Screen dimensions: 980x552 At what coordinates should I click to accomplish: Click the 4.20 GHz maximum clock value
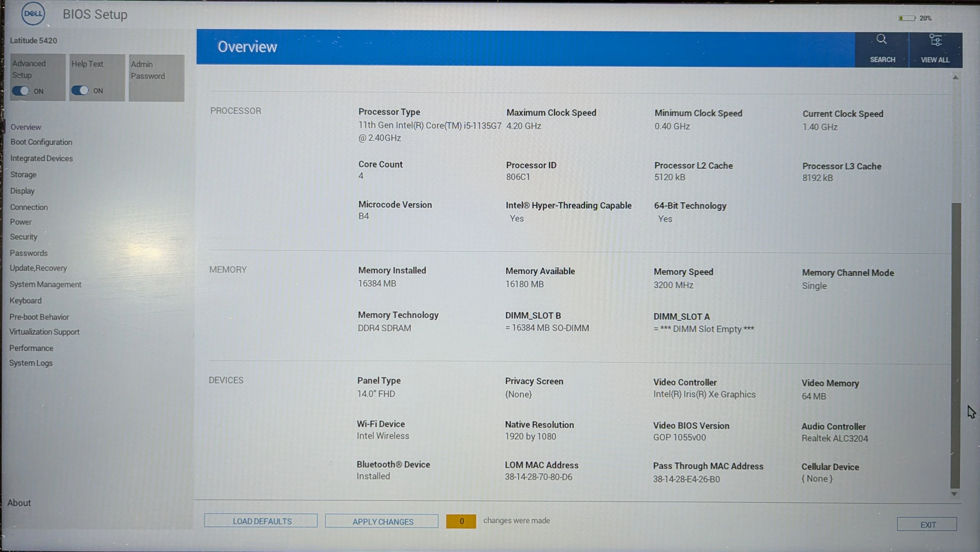point(523,126)
